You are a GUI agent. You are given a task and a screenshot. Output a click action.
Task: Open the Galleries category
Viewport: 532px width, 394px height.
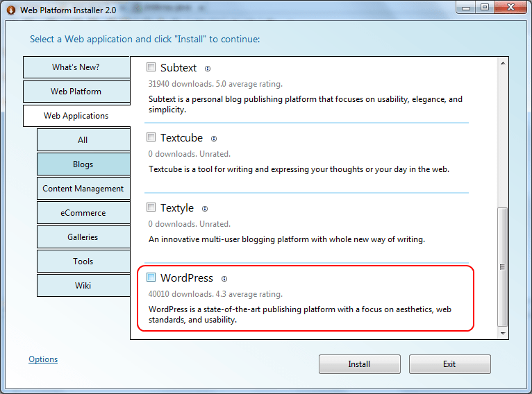click(x=83, y=237)
